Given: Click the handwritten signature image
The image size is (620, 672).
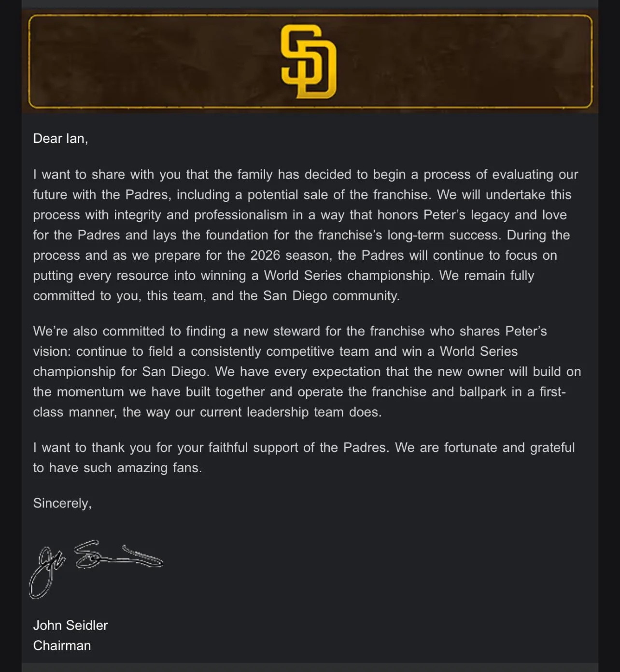Looking at the screenshot, I should [96, 568].
